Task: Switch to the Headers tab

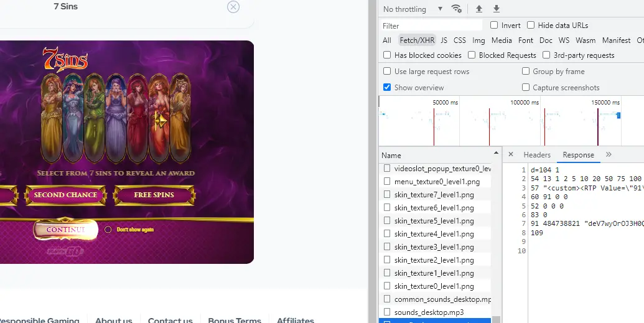Action: pos(537,155)
